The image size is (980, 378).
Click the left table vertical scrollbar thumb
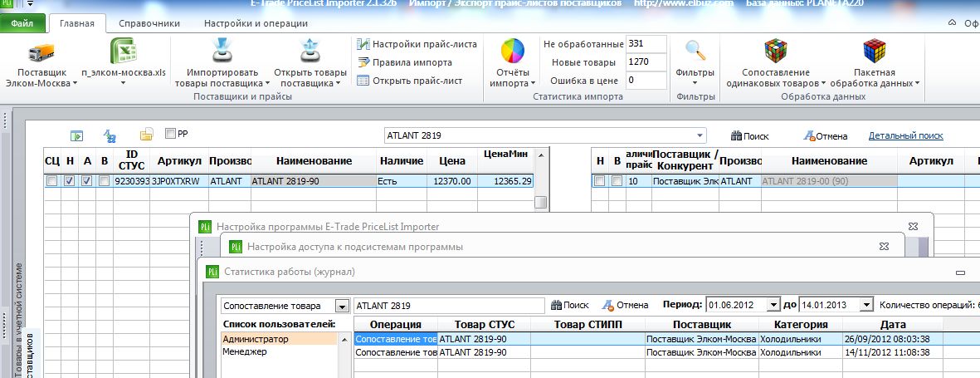[541, 202]
